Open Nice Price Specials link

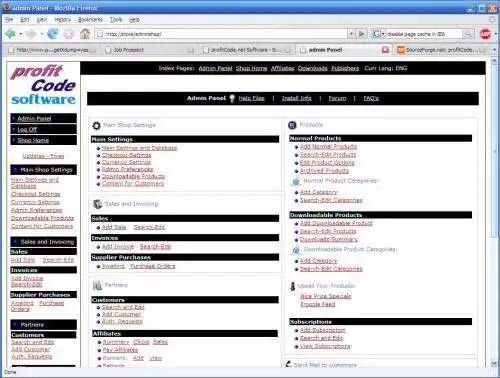tap(326, 296)
